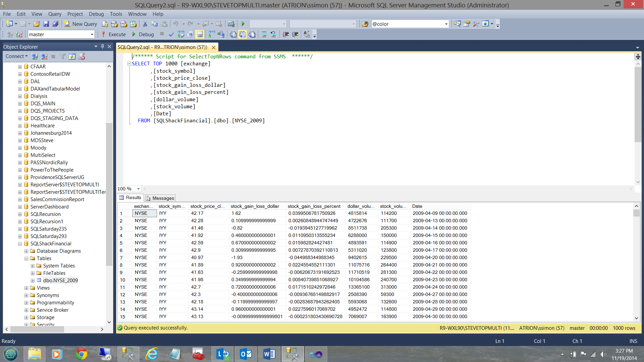644x362 pixels.
Task: Click the Save All toolbar icon
Action: [x=55, y=24]
